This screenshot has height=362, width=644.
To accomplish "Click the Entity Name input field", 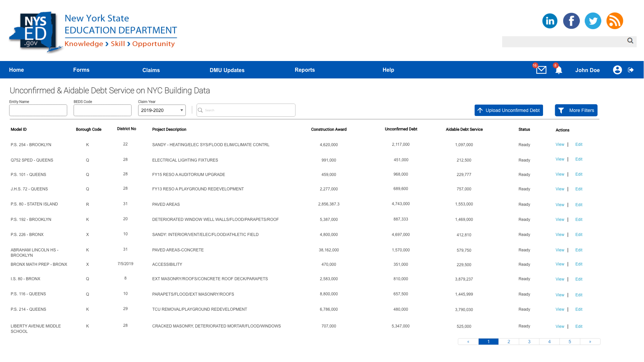I will (38, 110).
